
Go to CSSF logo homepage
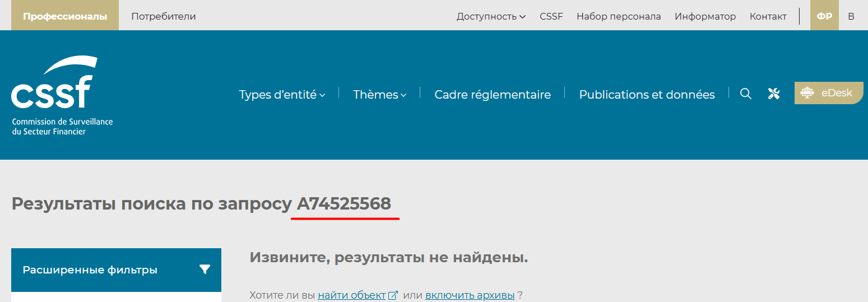click(x=62, y=95)
